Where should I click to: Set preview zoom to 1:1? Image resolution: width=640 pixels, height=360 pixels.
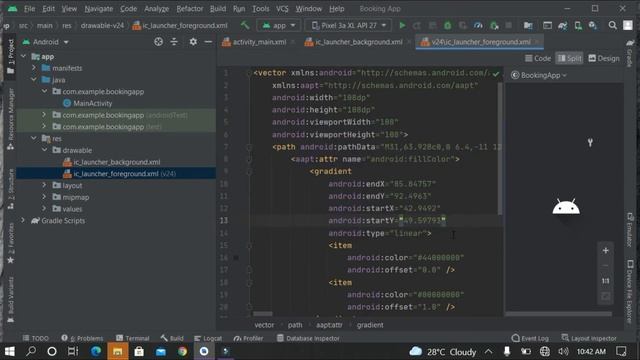[x=605, y=281]
